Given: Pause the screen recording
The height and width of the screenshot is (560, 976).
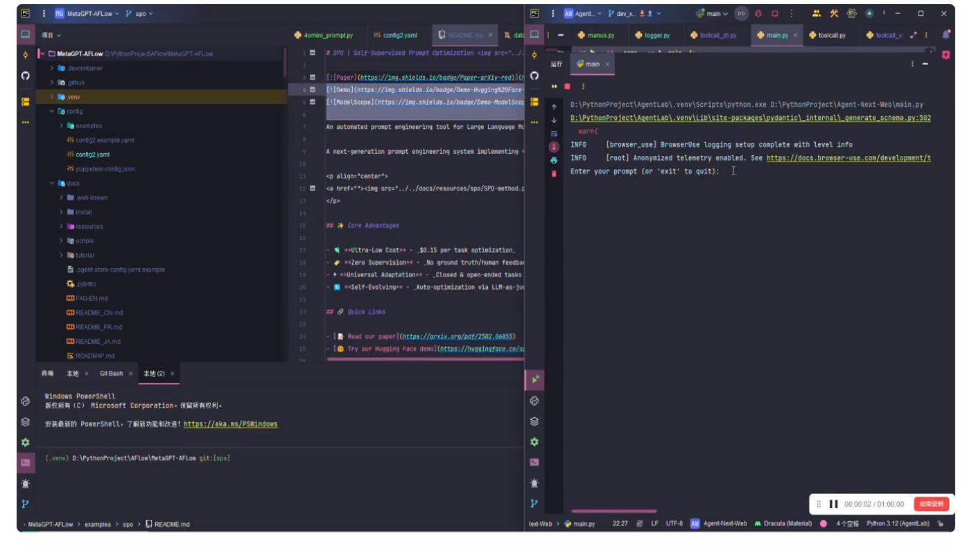Looking at the screenshot, I should 834,504.
